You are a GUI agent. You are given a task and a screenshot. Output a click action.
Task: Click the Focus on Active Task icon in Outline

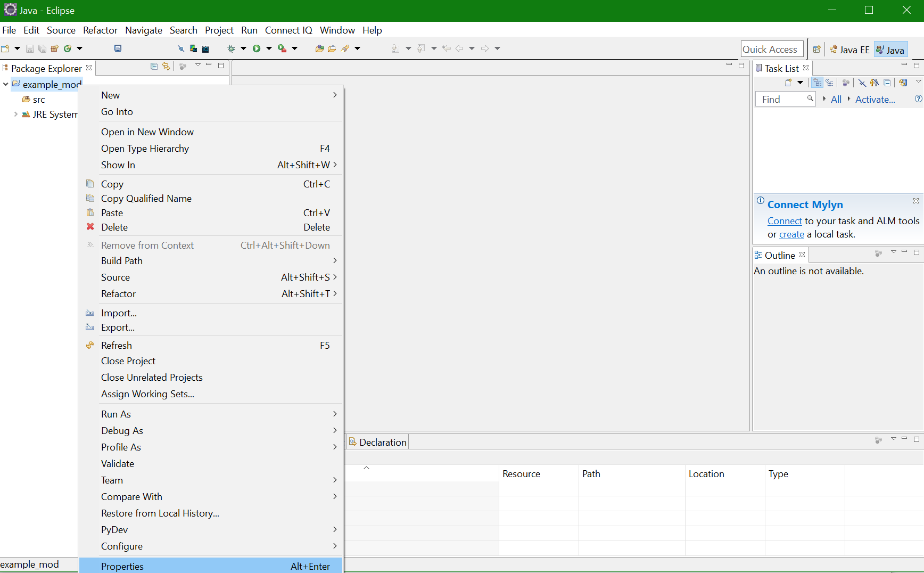878,253
